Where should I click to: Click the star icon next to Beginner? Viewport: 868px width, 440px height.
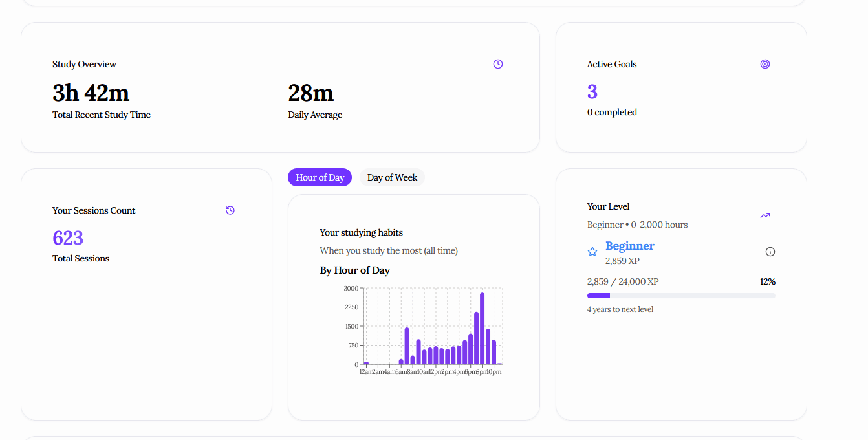click(x=592, y=252)
